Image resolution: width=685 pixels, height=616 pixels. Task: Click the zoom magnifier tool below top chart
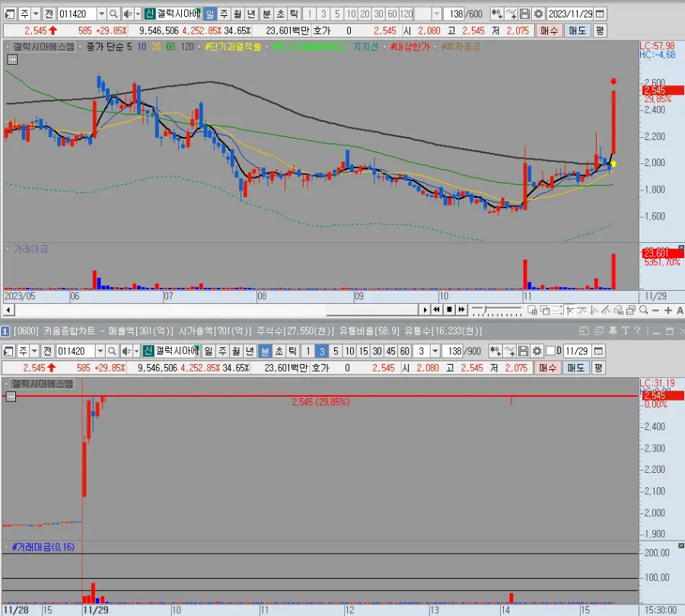coord(643,310)
